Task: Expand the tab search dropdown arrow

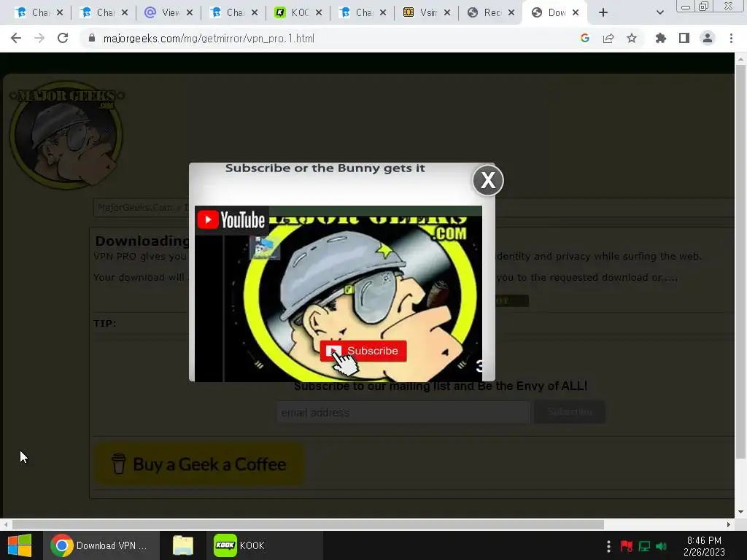Action: pos(659,13)
